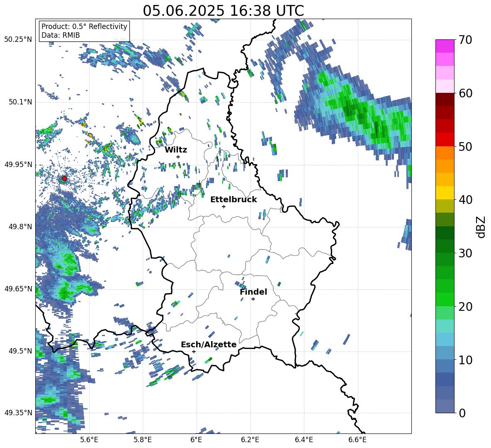Click the 49.35°N latitude label
Screen dimensions: 491x448
pyautogui.click(x=18, y=413)
